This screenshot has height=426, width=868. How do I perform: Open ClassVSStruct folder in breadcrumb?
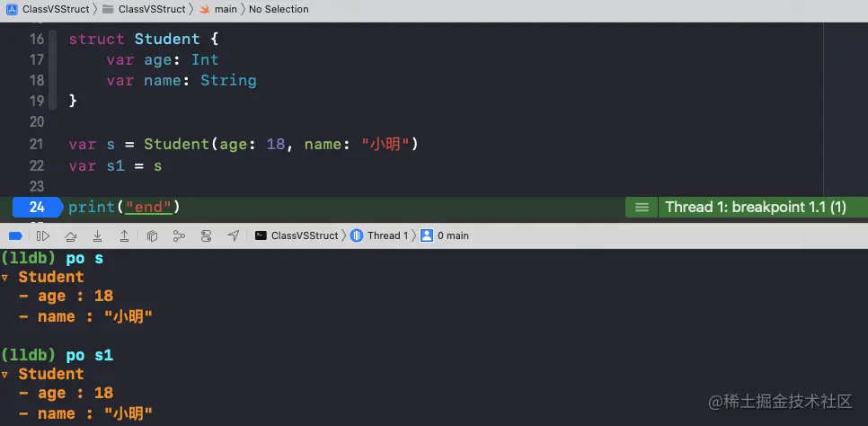tap(144, 9)
